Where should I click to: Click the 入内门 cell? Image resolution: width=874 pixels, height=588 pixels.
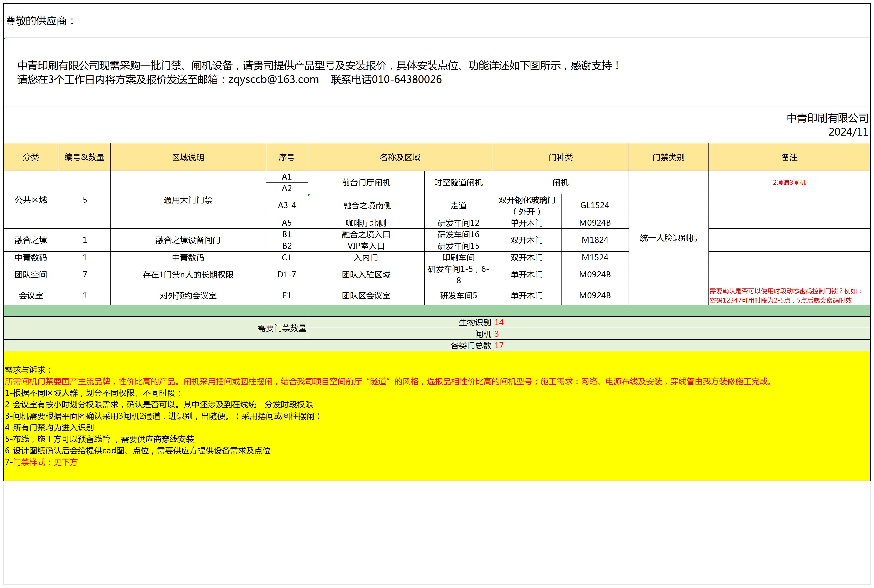click(x=366, y=257)
